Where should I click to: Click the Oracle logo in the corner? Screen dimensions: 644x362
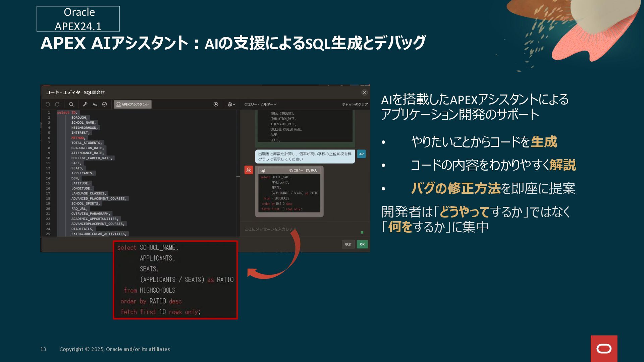click(x=604, y=349)
